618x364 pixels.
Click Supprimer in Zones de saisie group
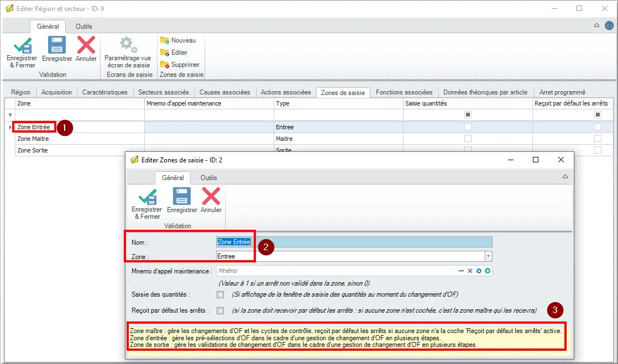click(x=180, y=65)
